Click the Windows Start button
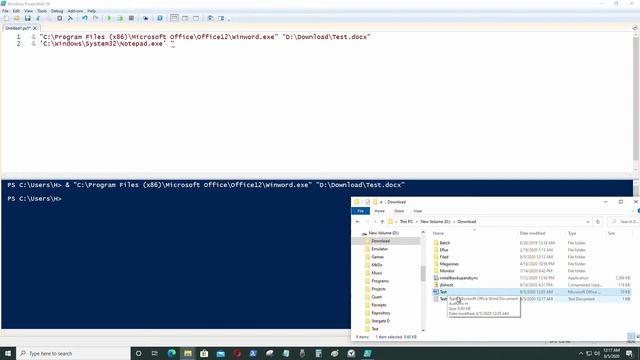 tap(8, 353)
